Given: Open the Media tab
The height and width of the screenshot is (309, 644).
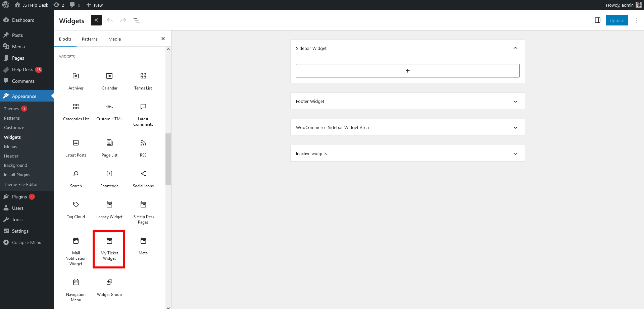Looking at the screenshot, I should (114, 39).
